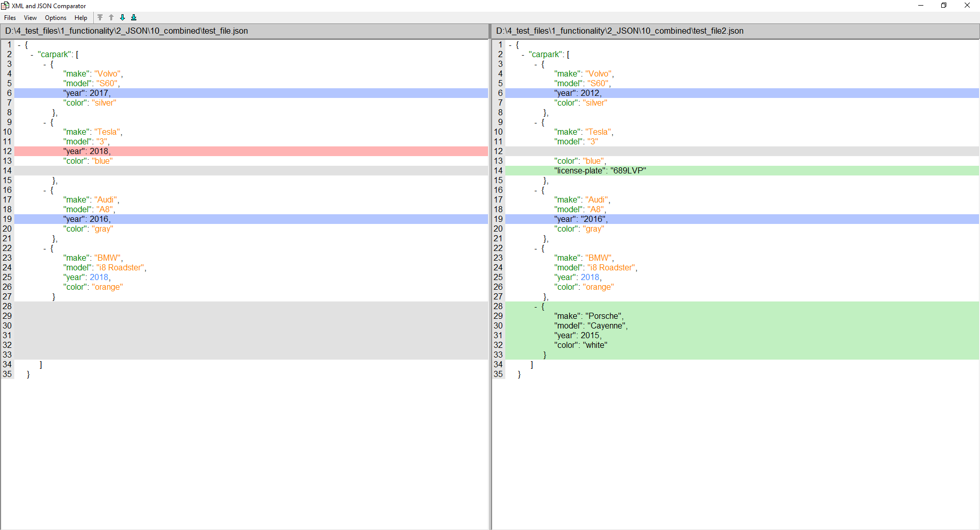Collapse the "carpark" array in left pane

32,55
